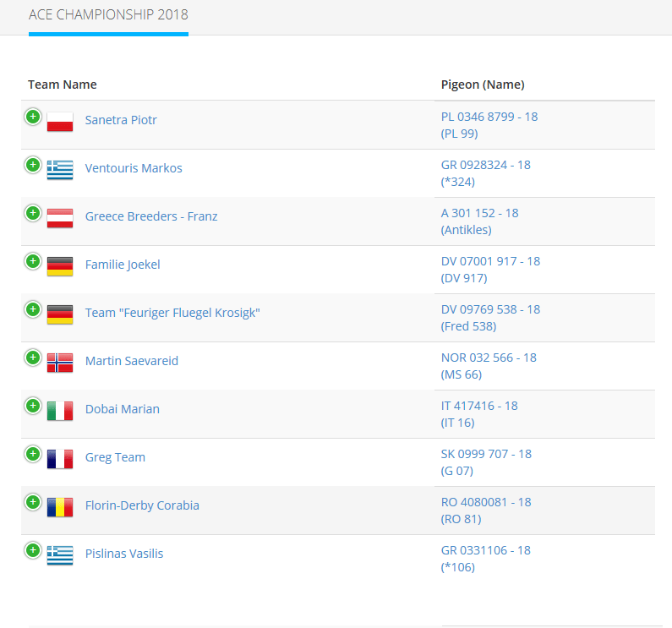Select the ACE Championship 2018 tab
Screen dimensions: 672x628
(x=108, y=15)
